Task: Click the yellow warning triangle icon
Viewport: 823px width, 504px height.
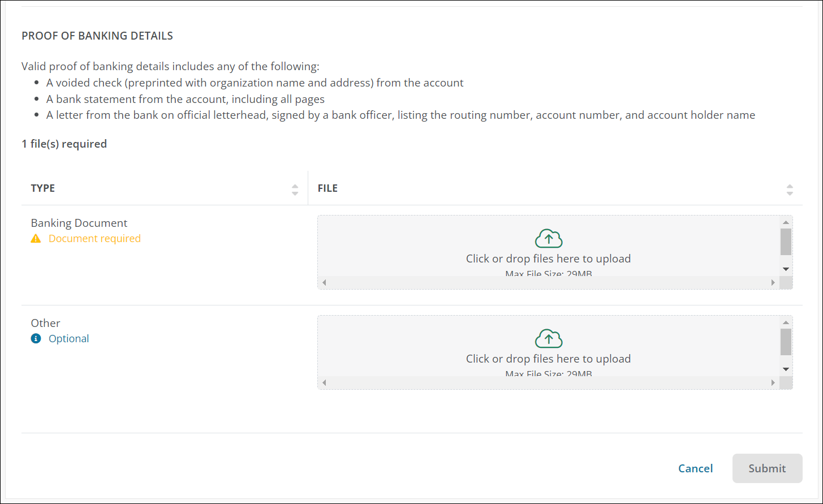Action: pos(36,239)
